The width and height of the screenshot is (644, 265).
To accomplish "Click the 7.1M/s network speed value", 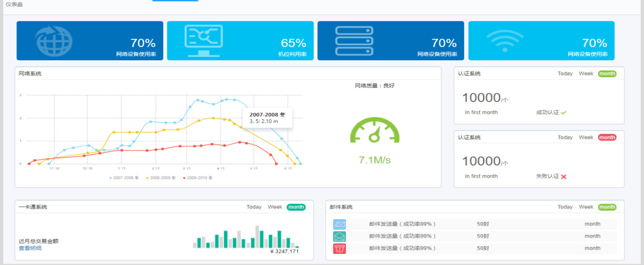I will (374, 160).
